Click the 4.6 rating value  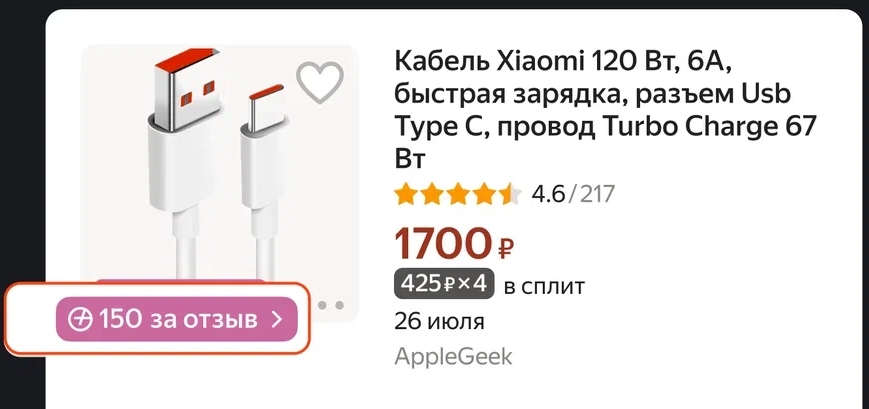click(548, 195)
